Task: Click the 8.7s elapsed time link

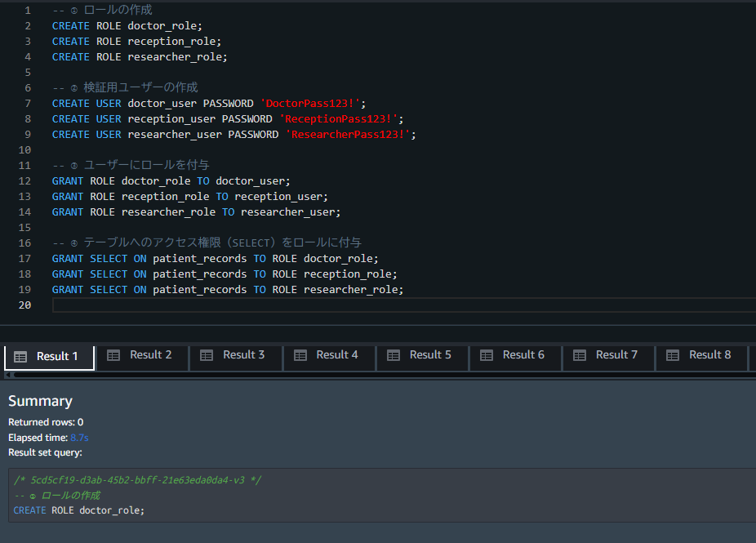Action: (79, 438)
